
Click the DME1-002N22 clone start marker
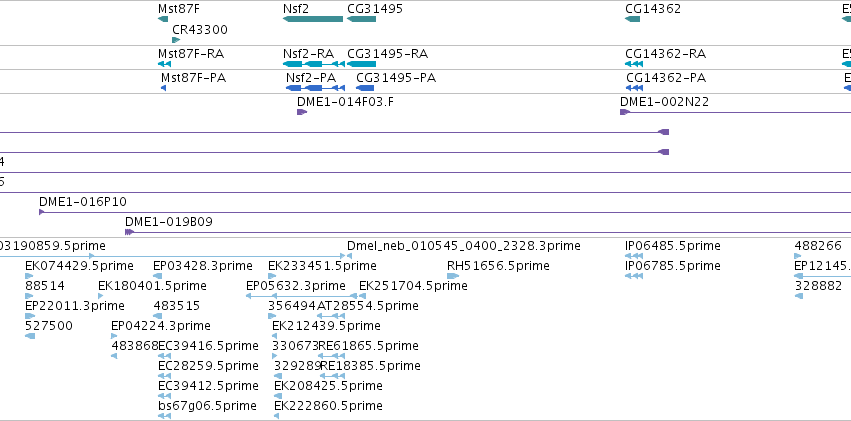pos(625,112)
